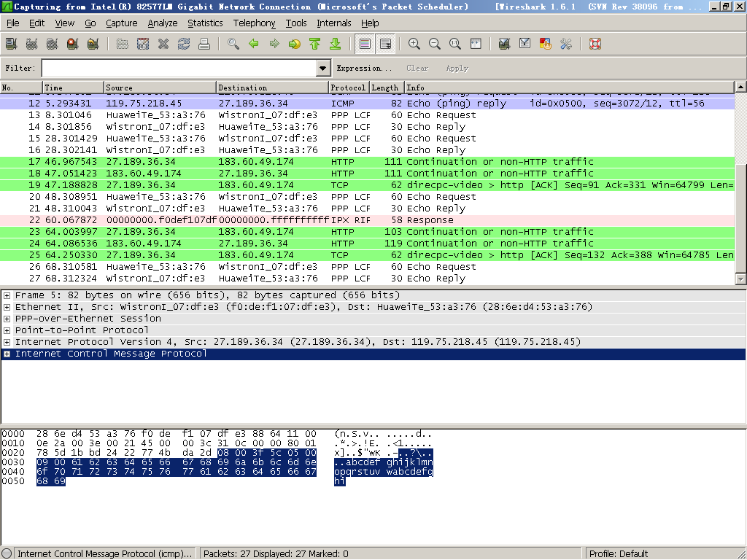Click the display filter input field

[179, 68]
